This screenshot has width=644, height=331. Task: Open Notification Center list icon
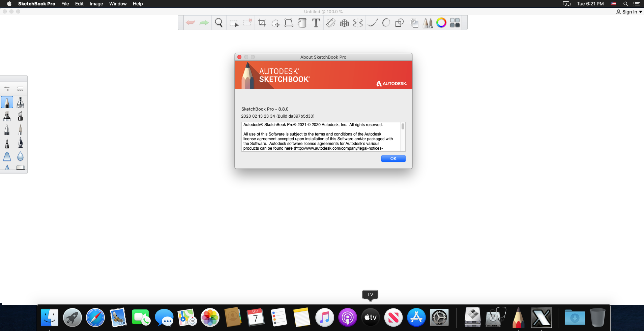point(637,4)
